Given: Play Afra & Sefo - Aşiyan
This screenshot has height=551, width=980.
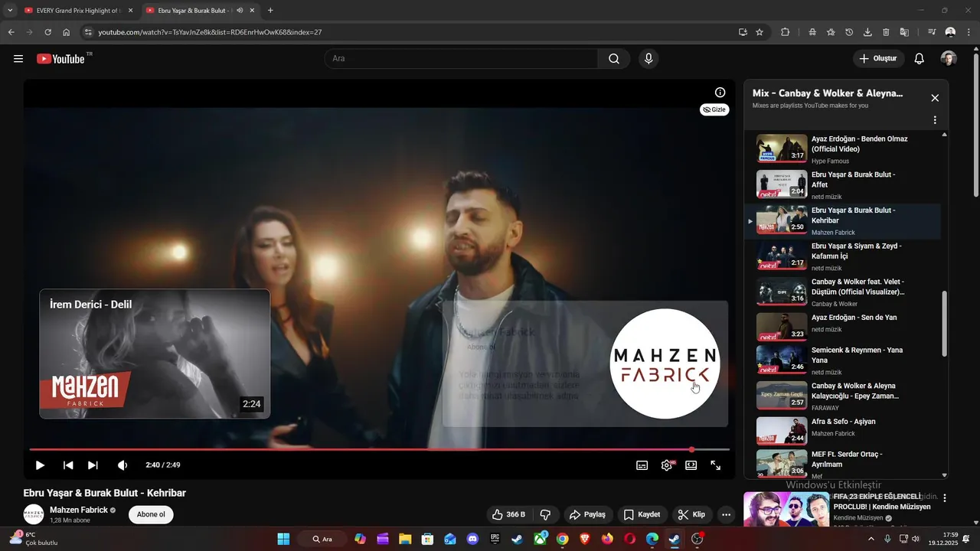Looking at the screenshot, I should (842, 431).
